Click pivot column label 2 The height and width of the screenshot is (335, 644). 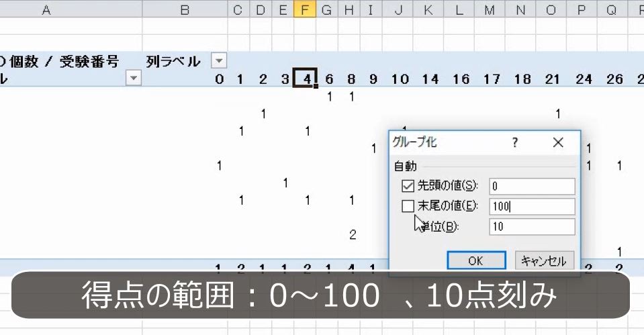tap(263, 79)
